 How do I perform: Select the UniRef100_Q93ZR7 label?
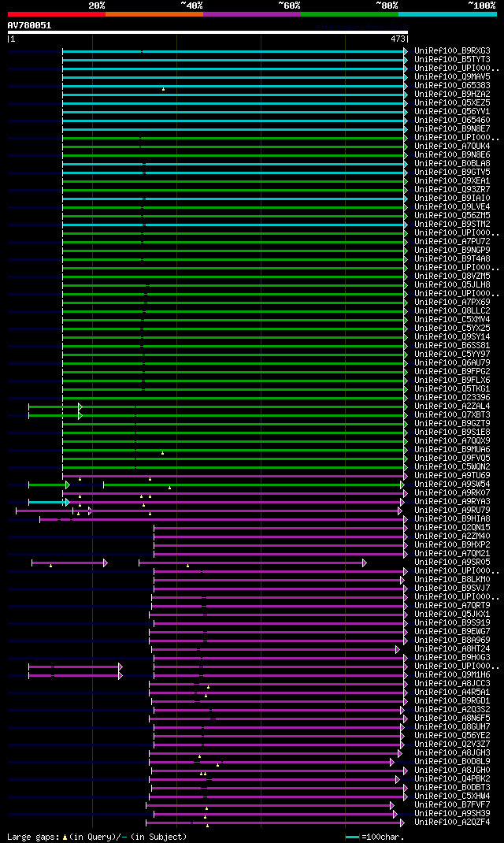click(x=452, y=190)
